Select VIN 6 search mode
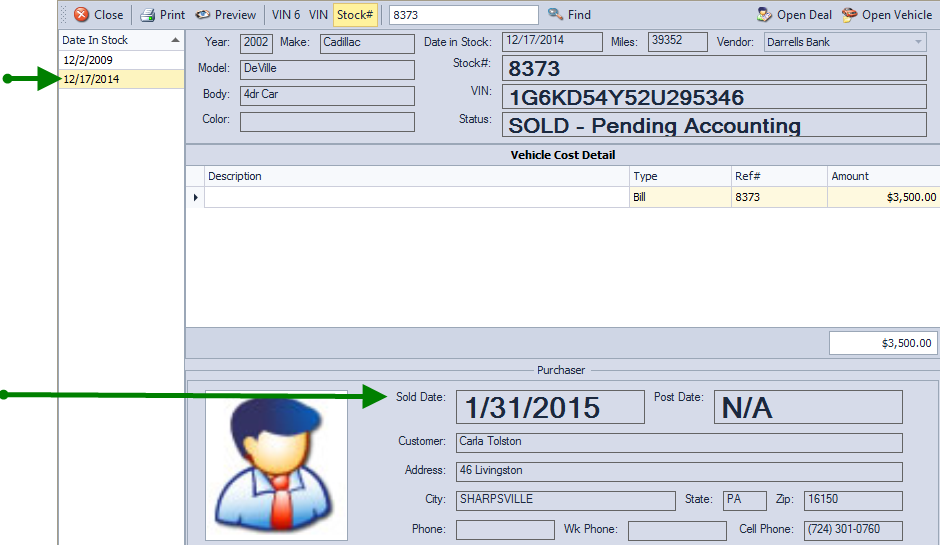The height and width of the screenshot is (545, 940). [286, 15]
